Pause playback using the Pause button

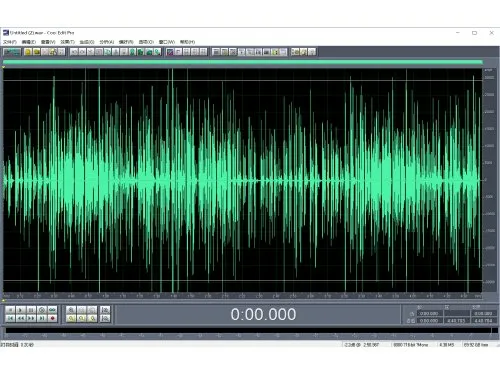click(31, 310)
